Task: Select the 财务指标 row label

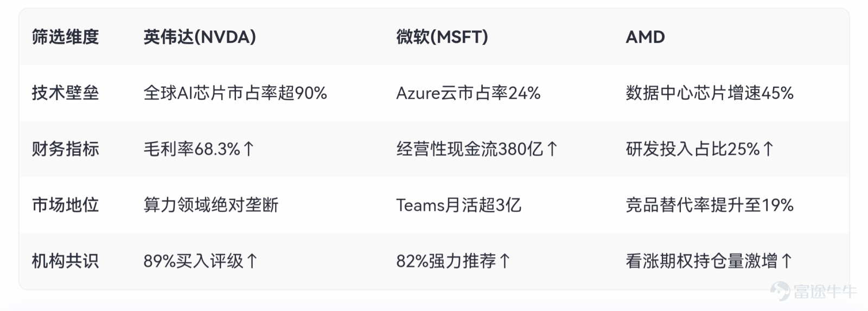Action: pyautogui.click(x=65, y=149)
